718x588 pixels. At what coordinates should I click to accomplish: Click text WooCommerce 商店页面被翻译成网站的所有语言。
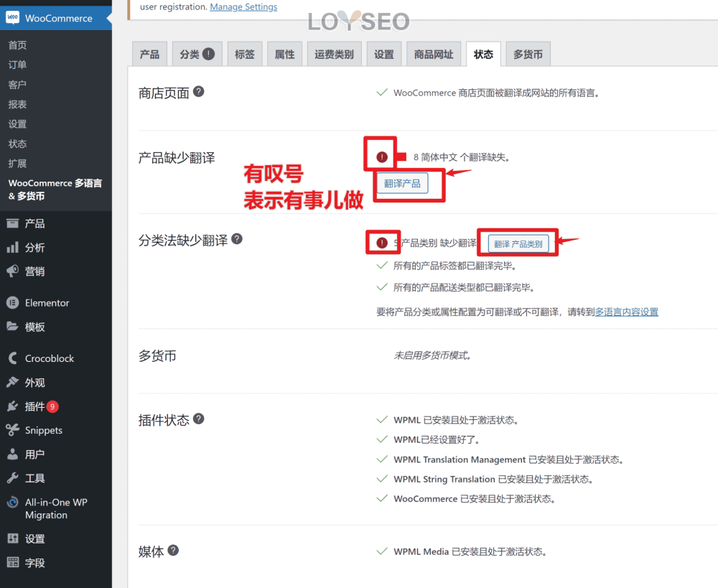click(496, 93)
